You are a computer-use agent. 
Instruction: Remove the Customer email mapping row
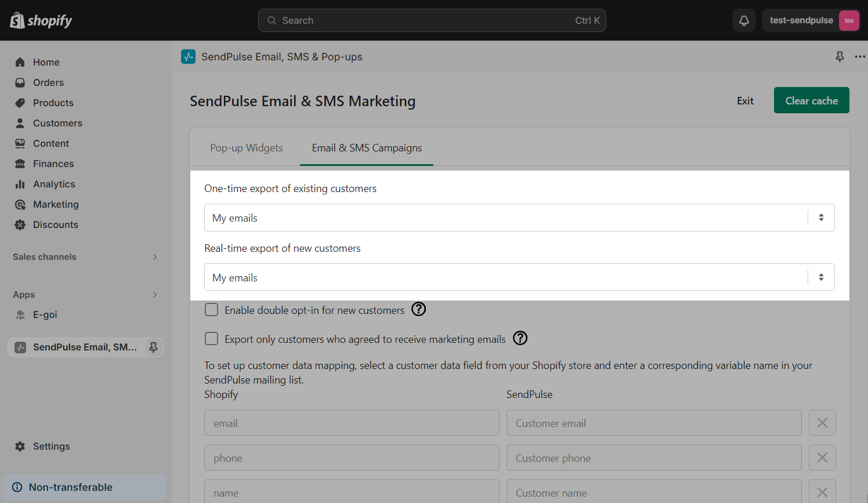click(822, 423)
